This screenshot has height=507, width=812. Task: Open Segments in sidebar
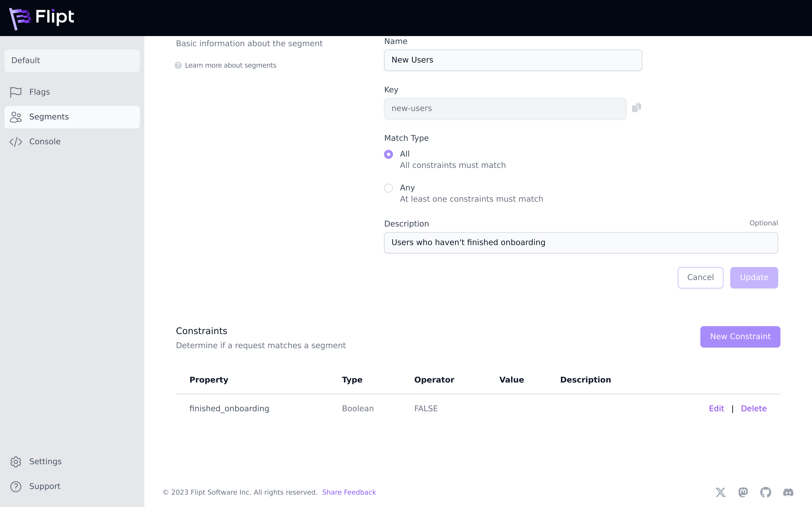pos(49,117)
